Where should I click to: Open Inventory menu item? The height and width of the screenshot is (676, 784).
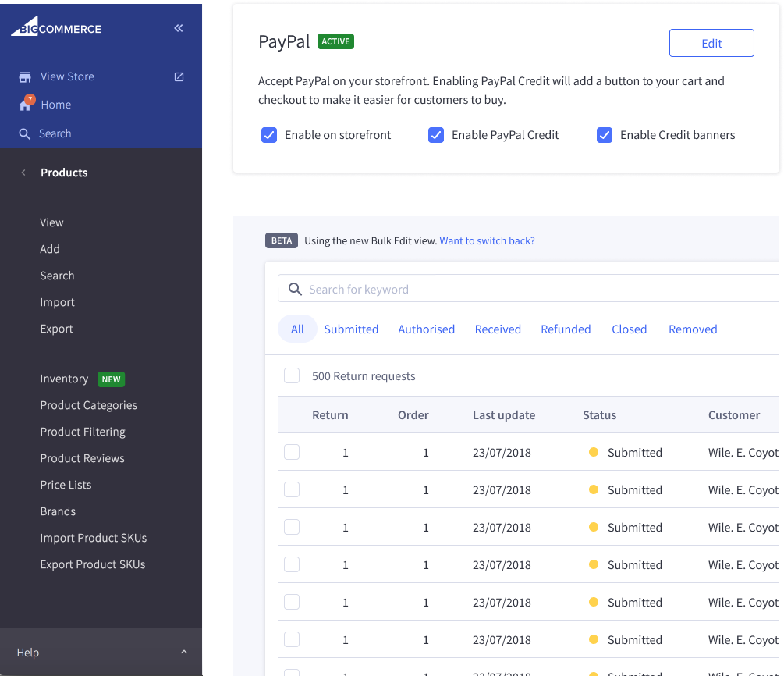(64, 379)
